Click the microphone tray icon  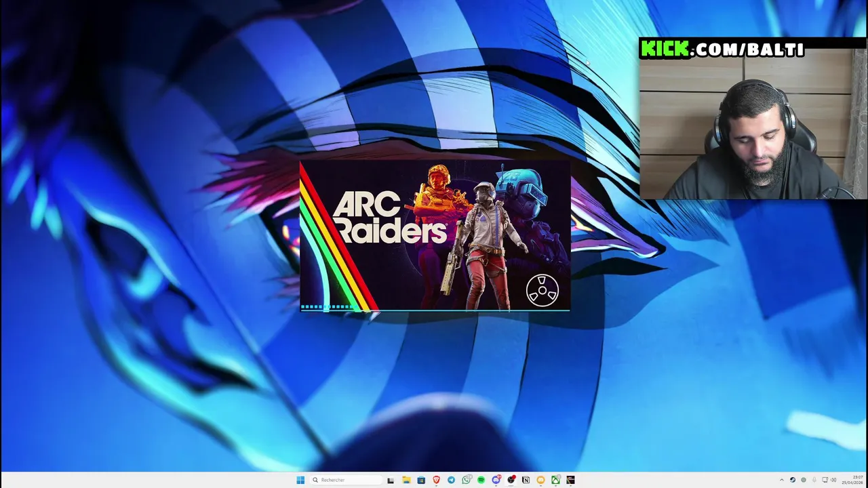[x=814, y=480]
